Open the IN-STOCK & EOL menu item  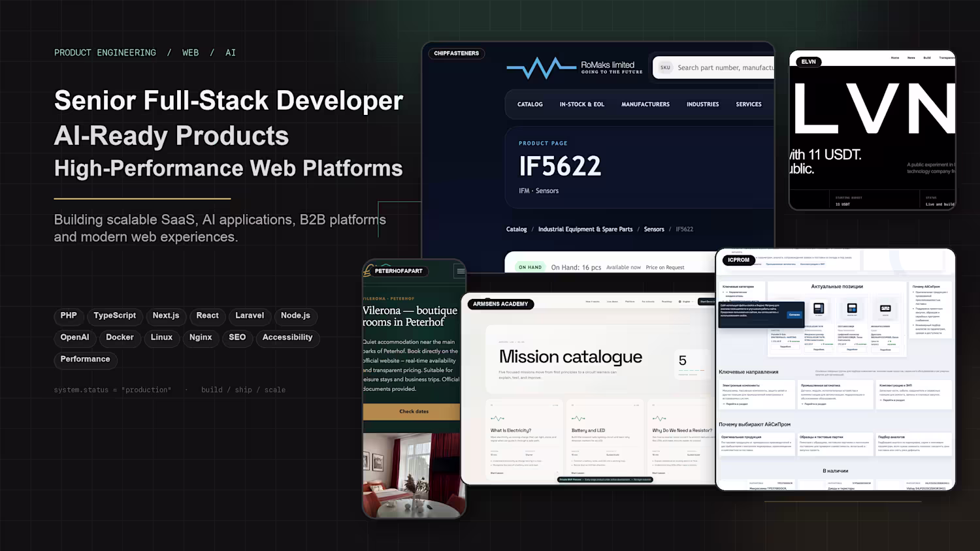[581, 104]
